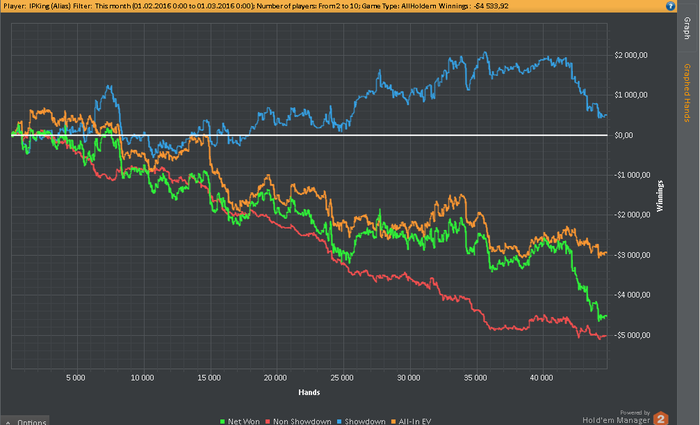
Task: Expand the Options panel
Action: click(x=25, y=421)
